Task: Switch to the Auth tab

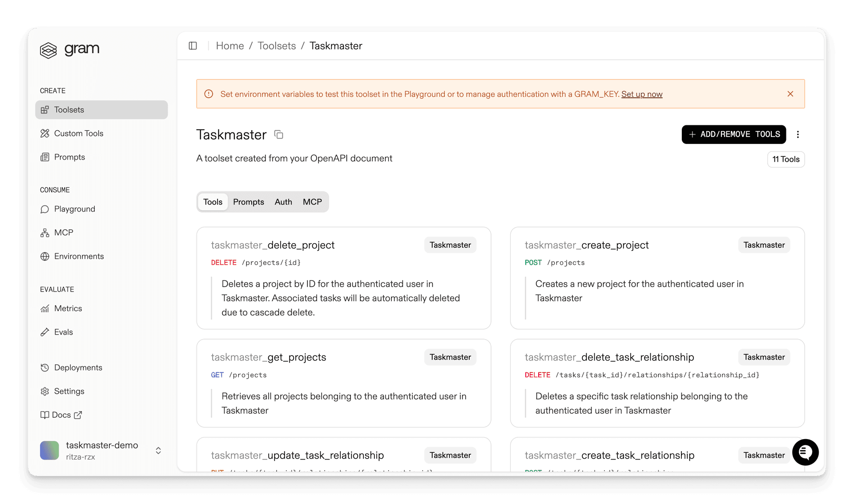Action: click(x=283, y=202)
